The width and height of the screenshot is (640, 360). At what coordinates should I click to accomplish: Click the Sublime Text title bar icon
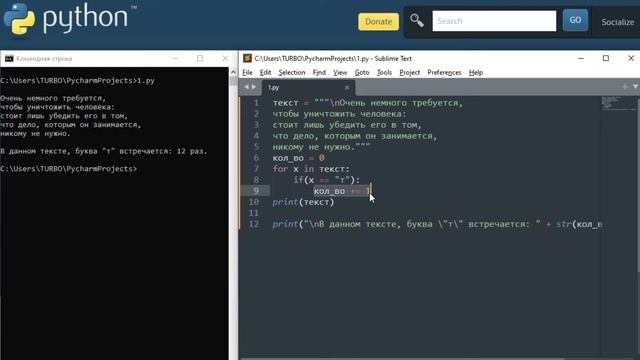point(247,58)
